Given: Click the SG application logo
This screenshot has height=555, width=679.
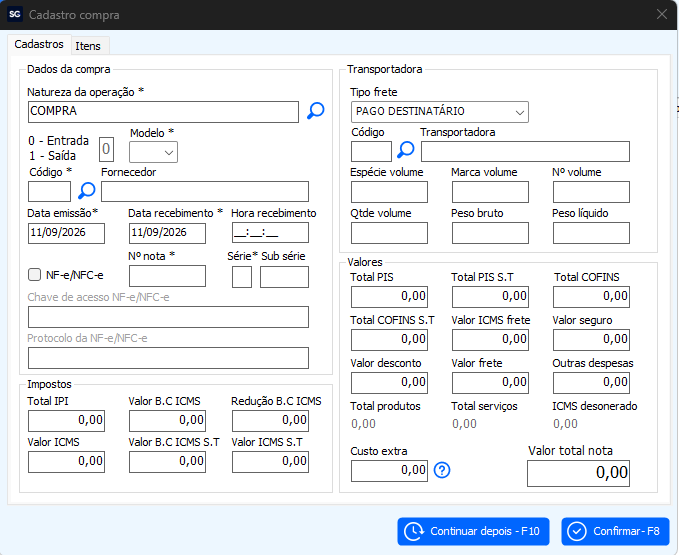Looking at the screenshot, I should (15, 14).
